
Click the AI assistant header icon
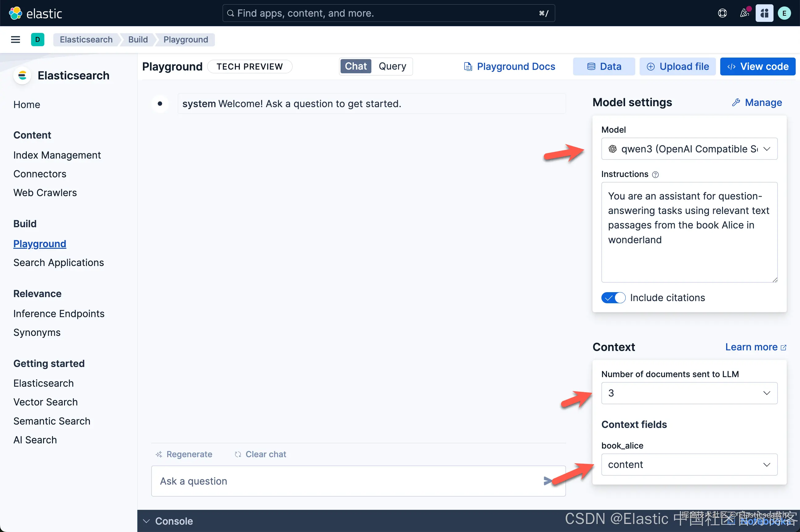pyautogui.click(x=764, y=13)
